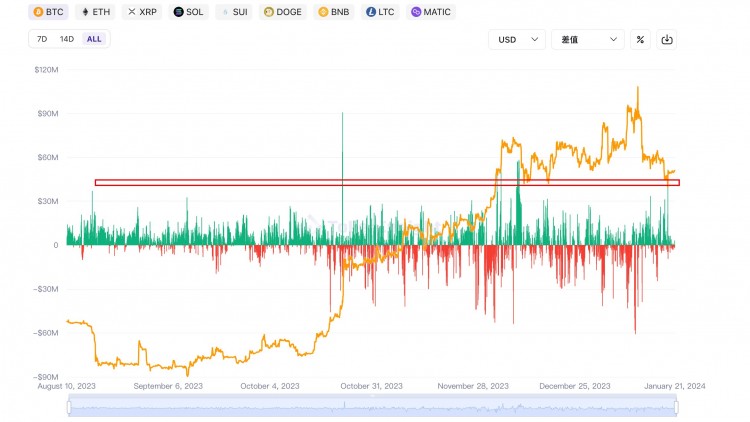The image size is (750, 422).
Task: Open the SUI coin tab
Action: tap(234, 12)
